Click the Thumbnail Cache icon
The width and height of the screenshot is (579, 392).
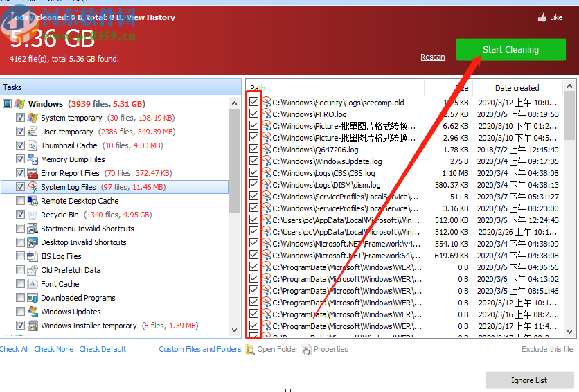[33, 145]
